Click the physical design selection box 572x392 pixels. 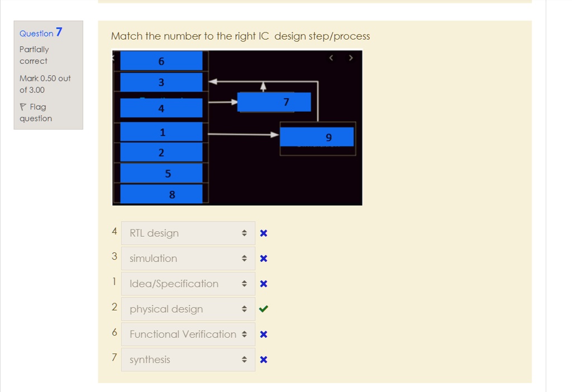point(188,309)
